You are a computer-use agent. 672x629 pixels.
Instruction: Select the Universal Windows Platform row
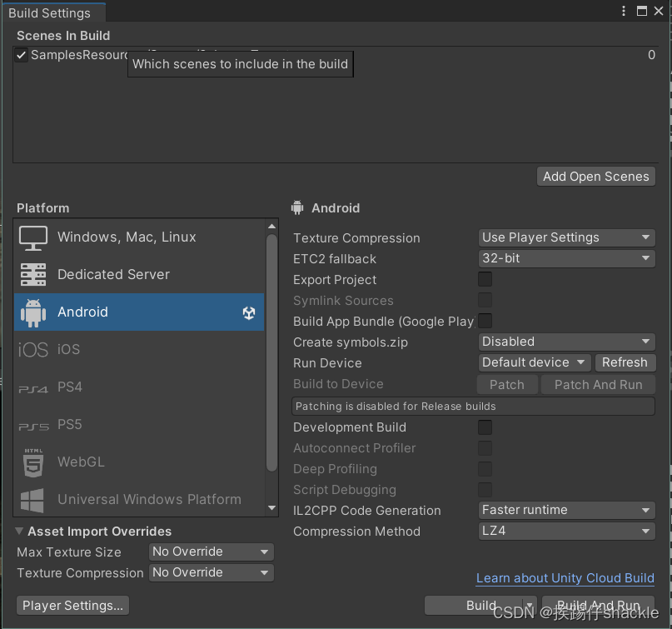(139, 499)
